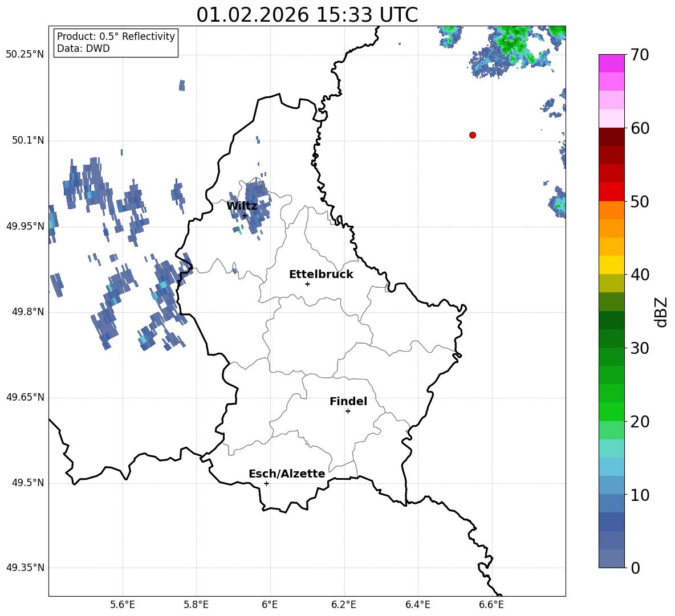Click the 6.2°E longitude label
Viewport: 675px width, 616px height.
pyautogui.click(x=344, y=605)
